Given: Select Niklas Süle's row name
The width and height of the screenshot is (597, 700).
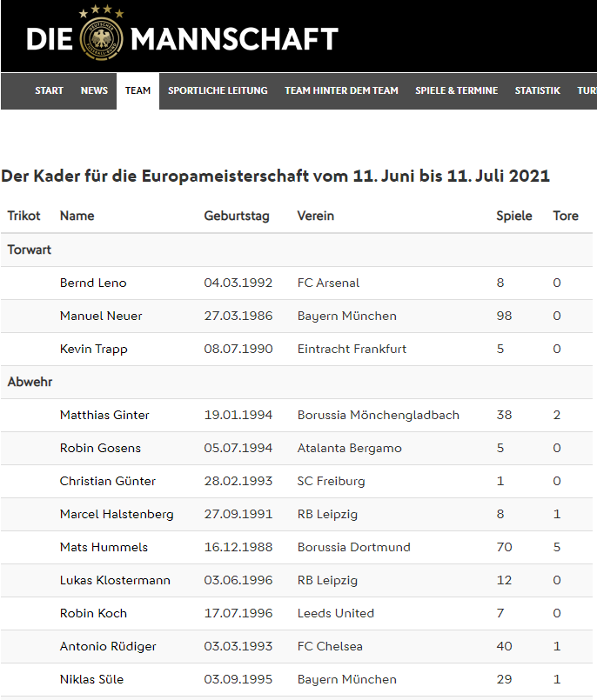Looking at the screenshot, I should tap(91, 679).
